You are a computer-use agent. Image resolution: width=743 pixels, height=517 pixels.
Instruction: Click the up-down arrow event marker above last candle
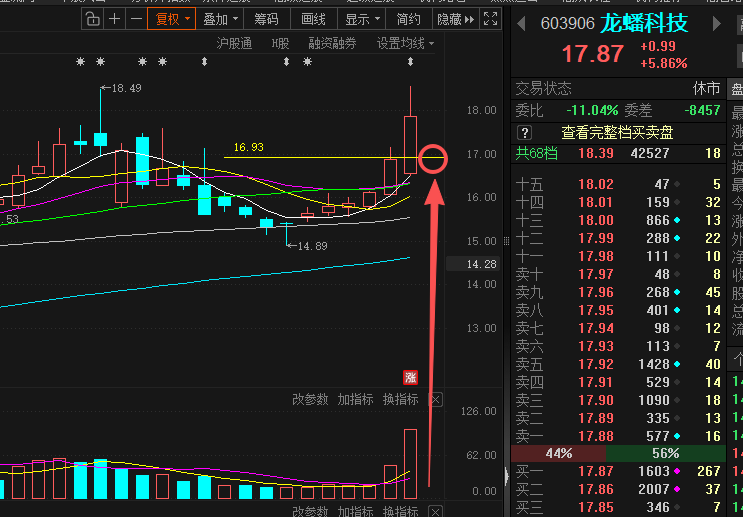[410, 62]
